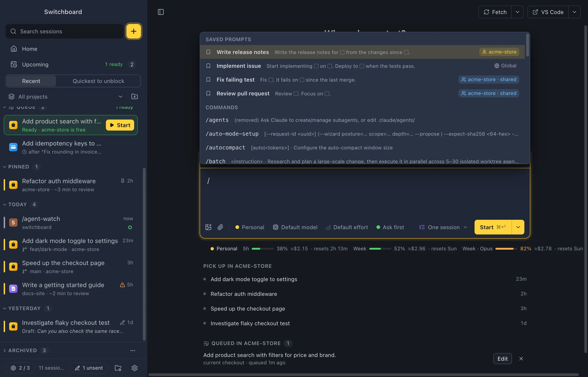Open the Archived section more options
Viewport: 588px width, 377px height.
pyautogui.click(x=133, y=350)
